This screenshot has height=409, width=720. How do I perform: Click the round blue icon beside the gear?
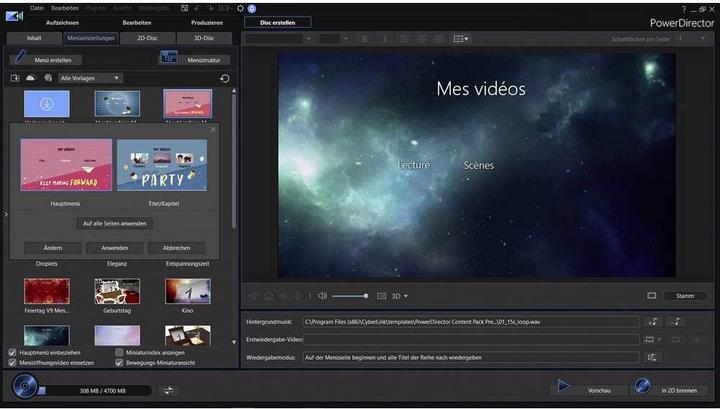(252, 9)
